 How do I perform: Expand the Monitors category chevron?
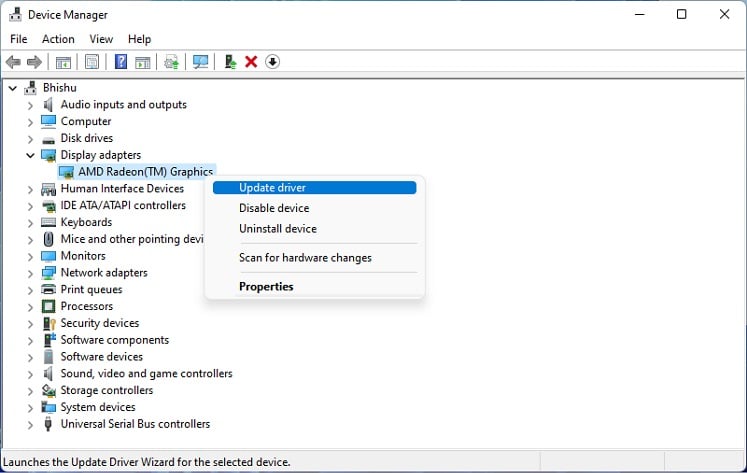pyautogui.click(x=30, y=256)
